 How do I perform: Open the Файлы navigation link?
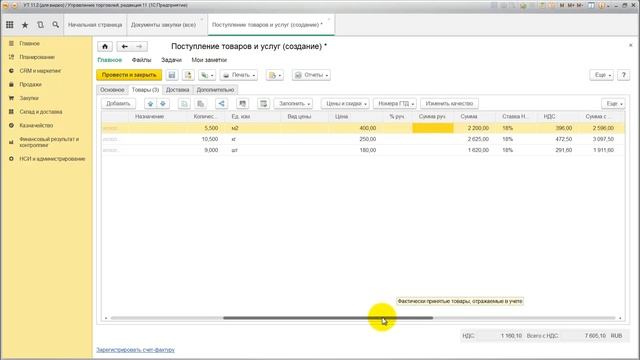141,60
